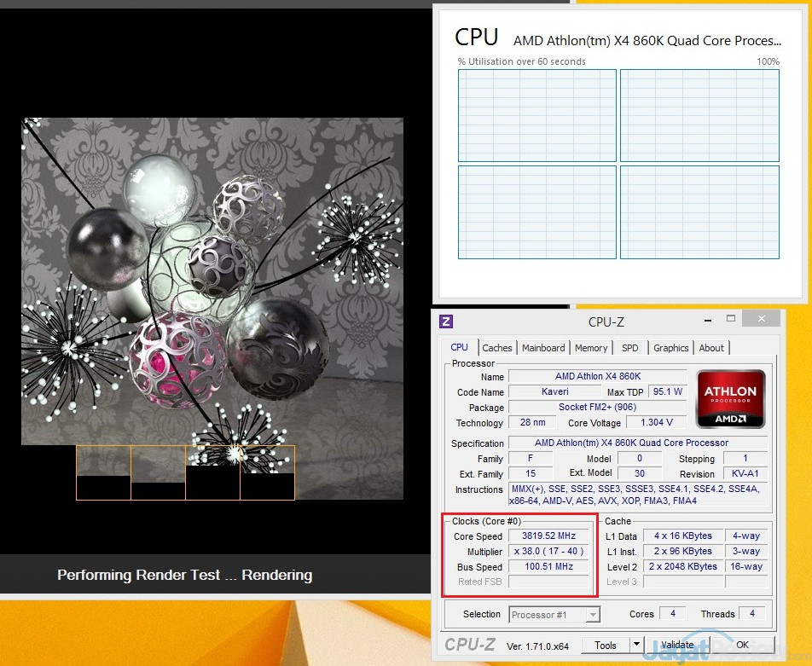The height and width of the screenshot is (666, 812).
Task: Expand the Tools dropdown arrow
Action: [636, 645]
